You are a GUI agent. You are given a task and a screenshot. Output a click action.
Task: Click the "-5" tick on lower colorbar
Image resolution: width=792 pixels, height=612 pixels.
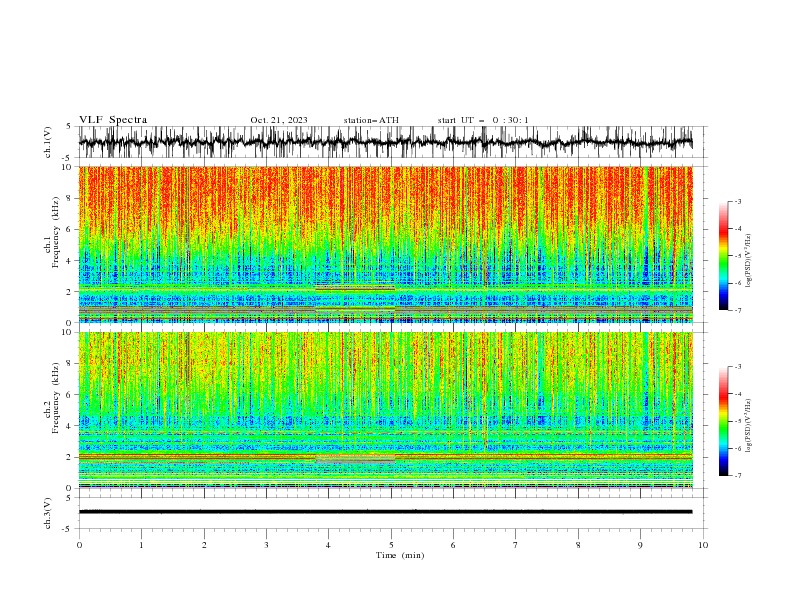pyautogui.click(x=737, y=421)
